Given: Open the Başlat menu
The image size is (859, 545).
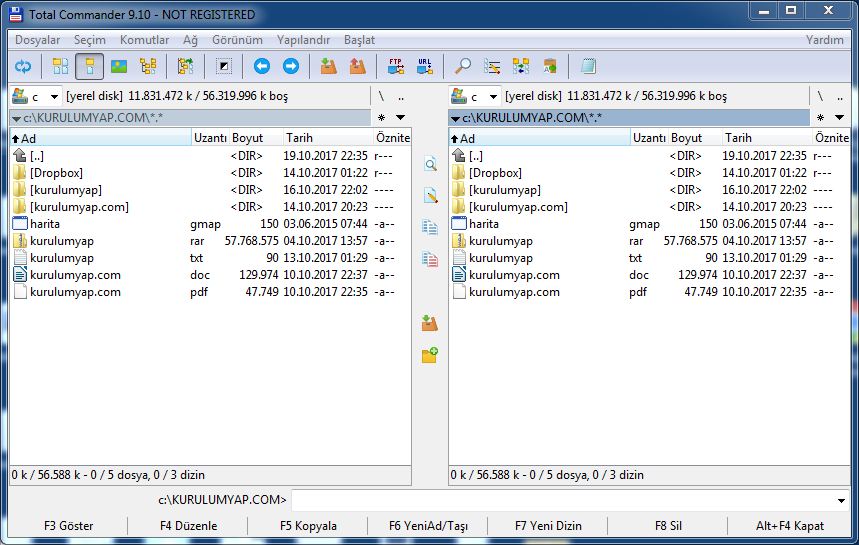Looking at the screenshot, I should click(x=359, y=40).
